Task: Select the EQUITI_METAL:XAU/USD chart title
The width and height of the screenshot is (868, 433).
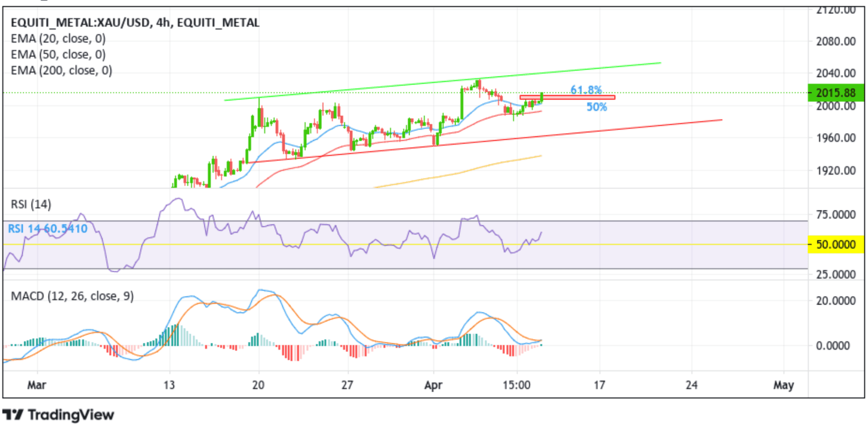Action: pos(135,22)
